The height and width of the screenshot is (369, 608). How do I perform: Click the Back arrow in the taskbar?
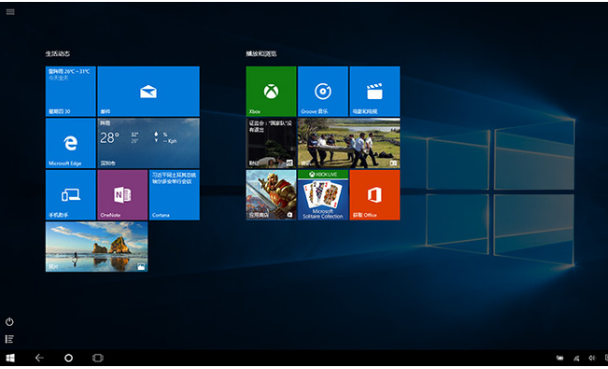coord(39,358)
